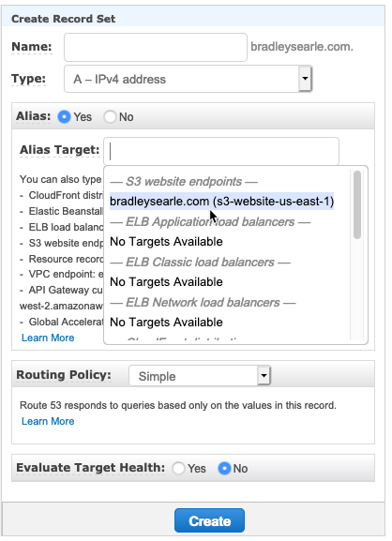Click No Targets Available under ELB Network

click(166, 323)
